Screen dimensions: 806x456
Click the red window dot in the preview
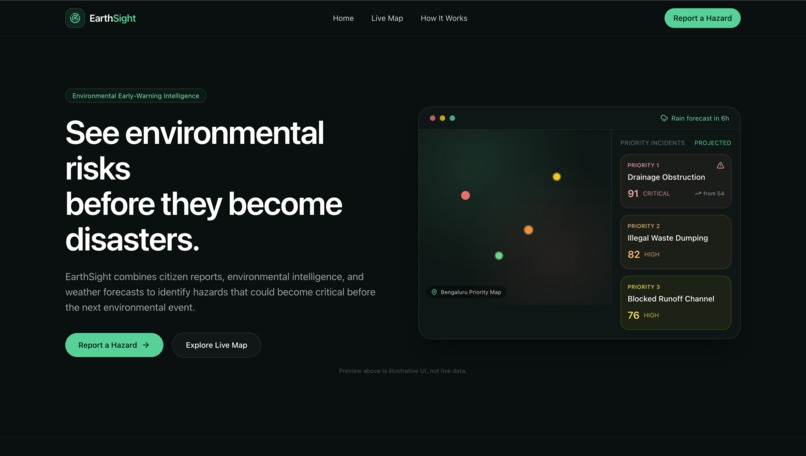(x=432, y=118)
